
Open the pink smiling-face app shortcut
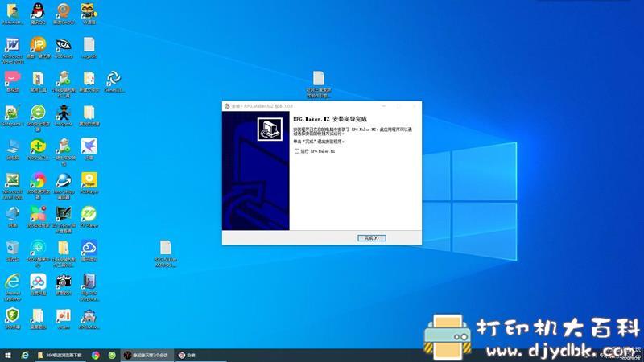click(13, 81)
